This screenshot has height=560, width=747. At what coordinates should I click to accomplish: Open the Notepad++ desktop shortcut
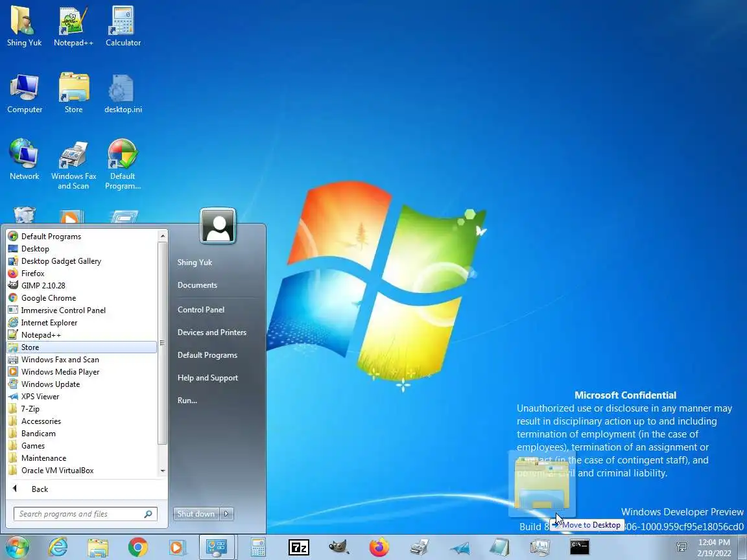(x=73, y=26)
